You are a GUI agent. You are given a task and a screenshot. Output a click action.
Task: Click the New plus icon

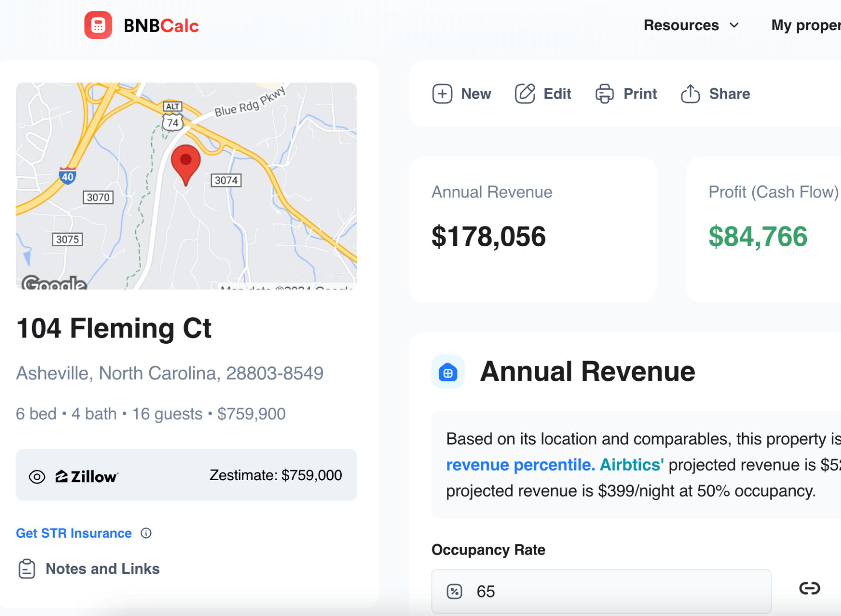click(442, 94)
